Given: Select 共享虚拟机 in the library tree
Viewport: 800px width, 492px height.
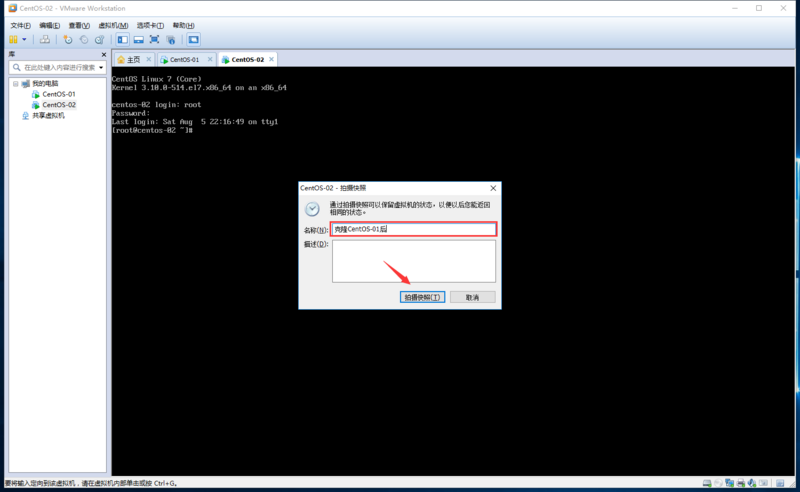Looking at the screenshot, I should [48, 116].
